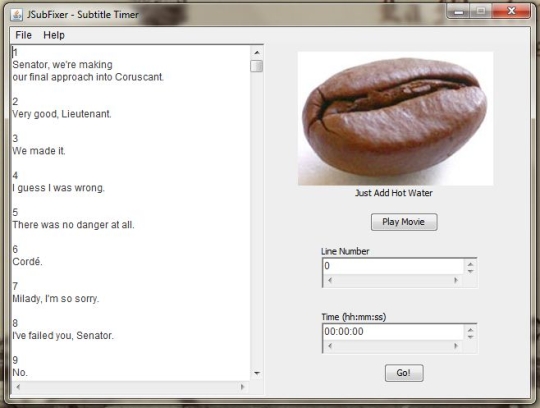This screenshot has width=540, height=408.
Task: Click text 'our final approach into Coruscant.'
Action: [88, 77]
